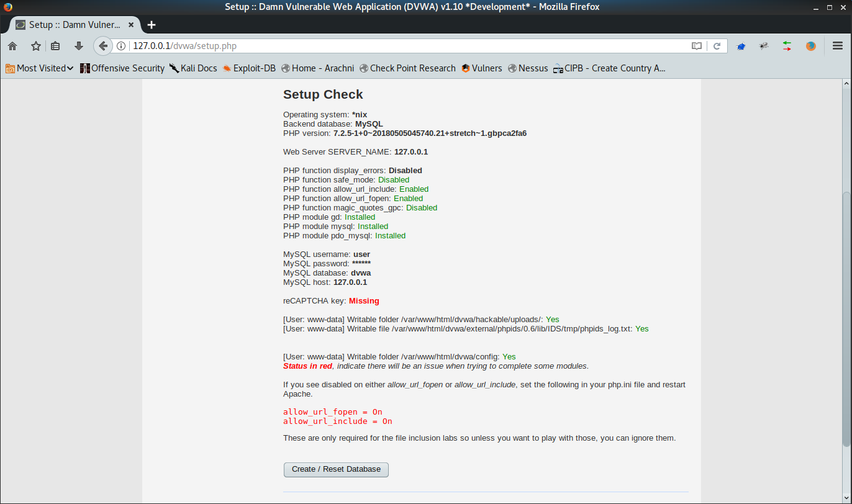Click 'Disabled' status for magic_quotes_gpc

422,208
